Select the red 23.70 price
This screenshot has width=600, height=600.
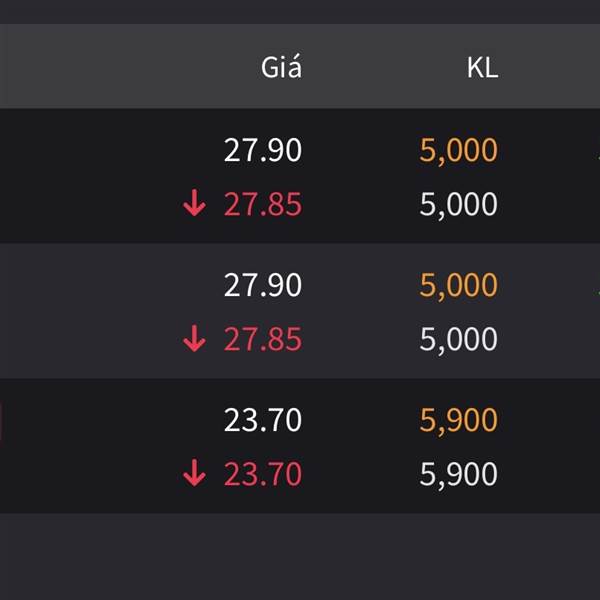click(262, 474)
